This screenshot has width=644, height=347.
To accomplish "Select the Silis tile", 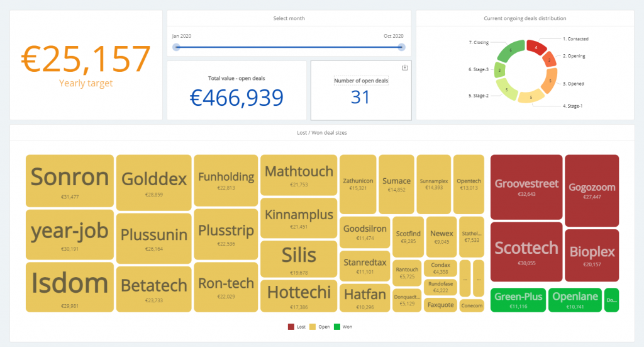I will [299, 259].
